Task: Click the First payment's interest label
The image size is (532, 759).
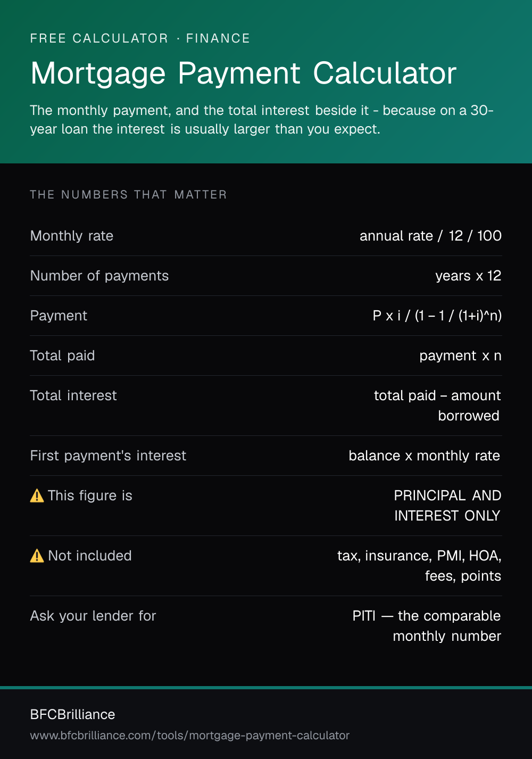Action: [109, 456]
